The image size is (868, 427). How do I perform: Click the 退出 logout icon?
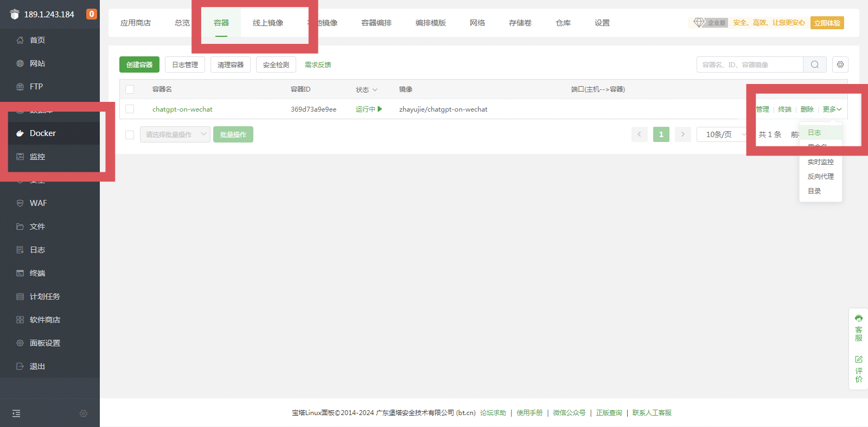click(x=20, y=366)
